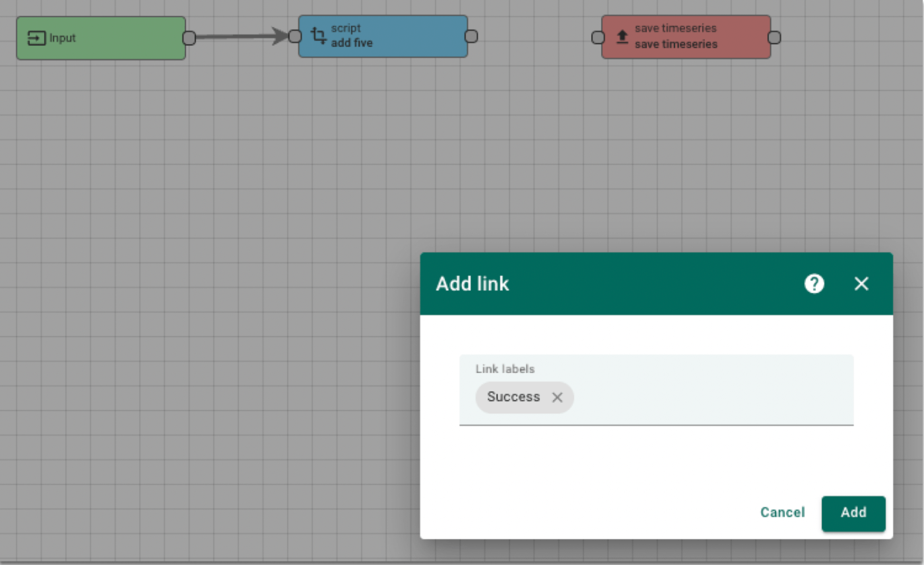
Task: Click save timeseries node output connector
Action: click(774, 37)
